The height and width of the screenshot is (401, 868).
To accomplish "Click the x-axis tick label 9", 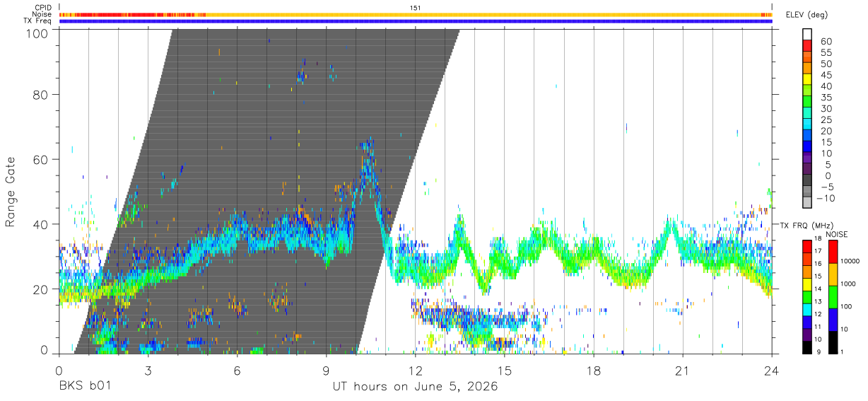I will coord(327,371).
